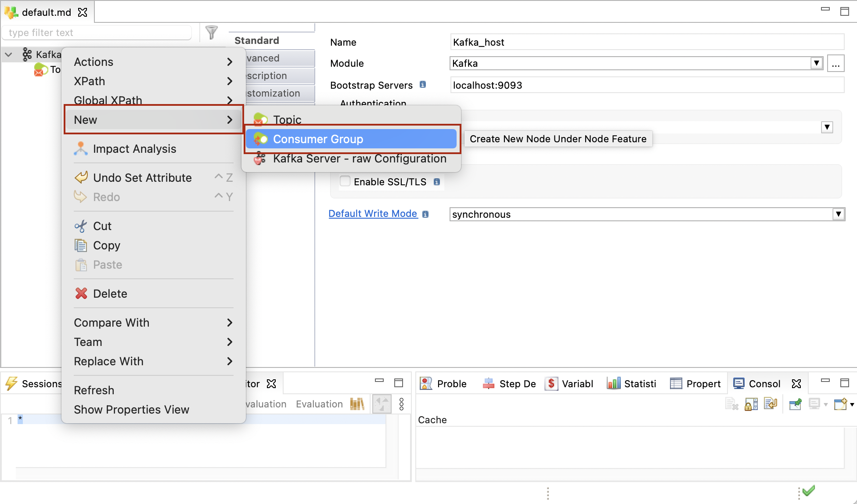Click the Default Write Mode link

tap(373, 213)
